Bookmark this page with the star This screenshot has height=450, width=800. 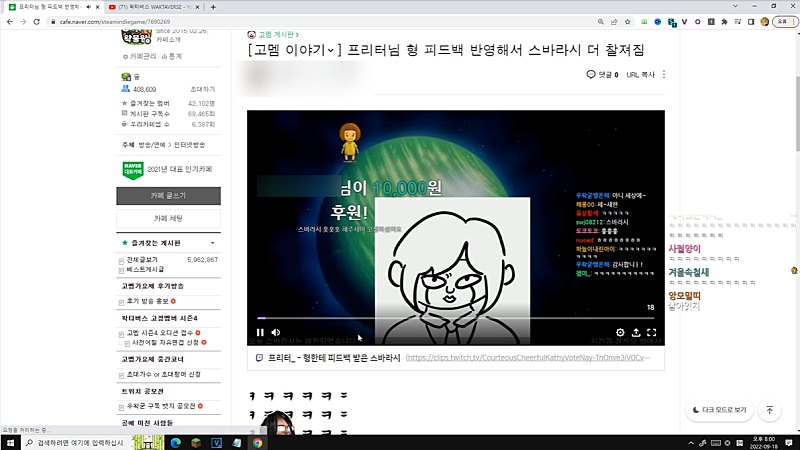[628, 22]
